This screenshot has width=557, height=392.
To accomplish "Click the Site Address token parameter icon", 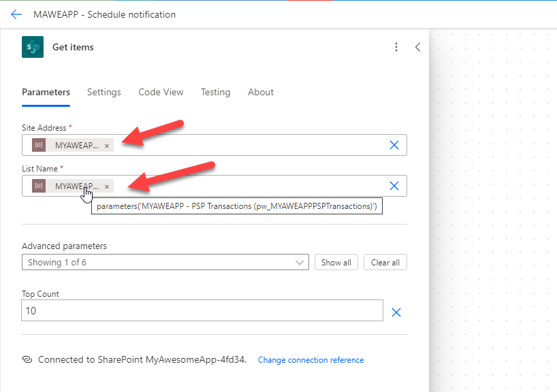I will click(39, 145).
